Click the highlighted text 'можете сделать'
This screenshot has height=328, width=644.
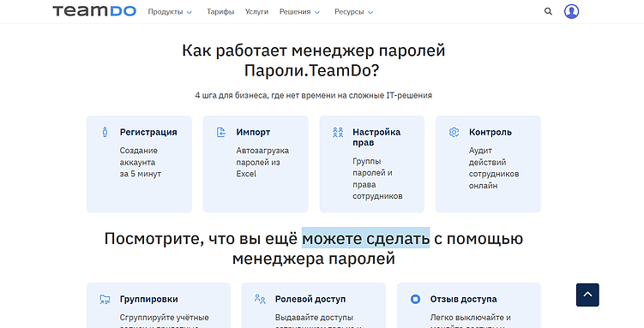point(365,238)
